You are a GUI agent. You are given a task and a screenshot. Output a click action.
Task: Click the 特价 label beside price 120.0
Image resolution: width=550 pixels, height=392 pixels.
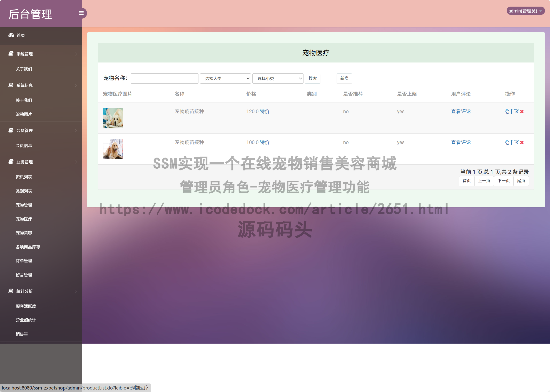264,111
